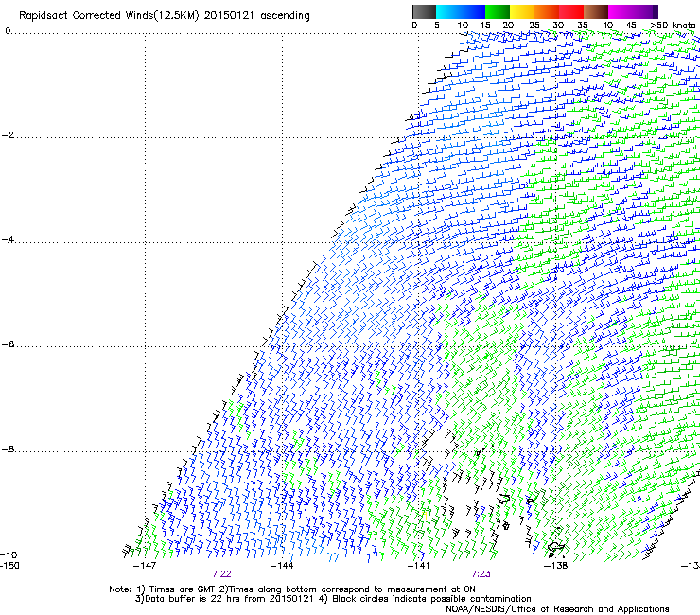Click the '-4' latitude axis label
This screenshot has width=700, height=615.
[8, 239]
